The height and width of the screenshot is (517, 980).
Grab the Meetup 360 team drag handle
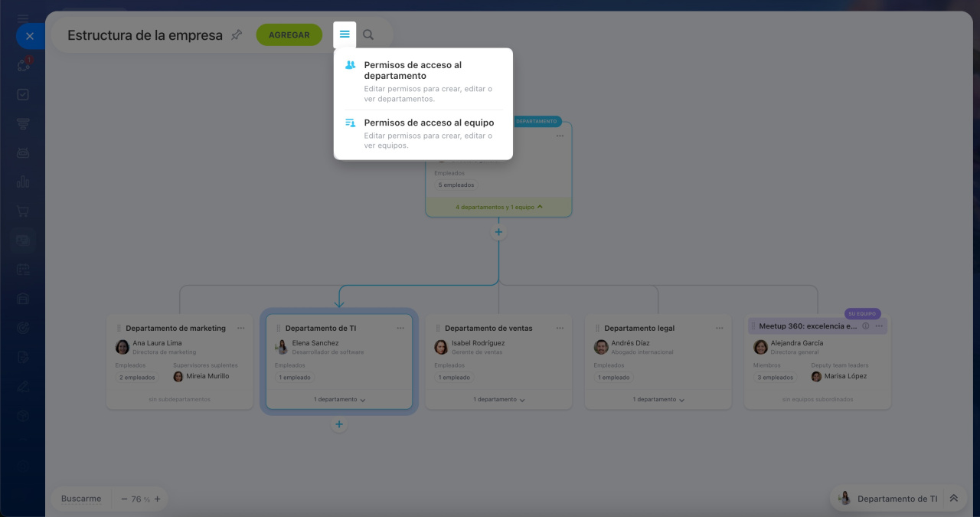[753, 326]
